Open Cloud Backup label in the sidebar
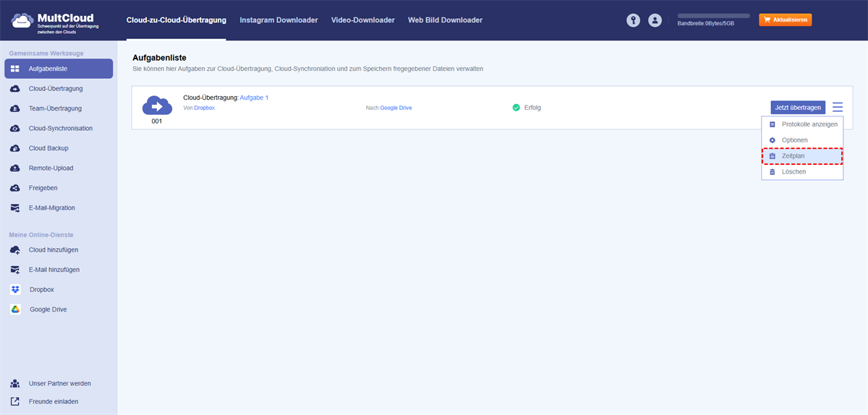This screenshot has width=868, height=415. 48,148
